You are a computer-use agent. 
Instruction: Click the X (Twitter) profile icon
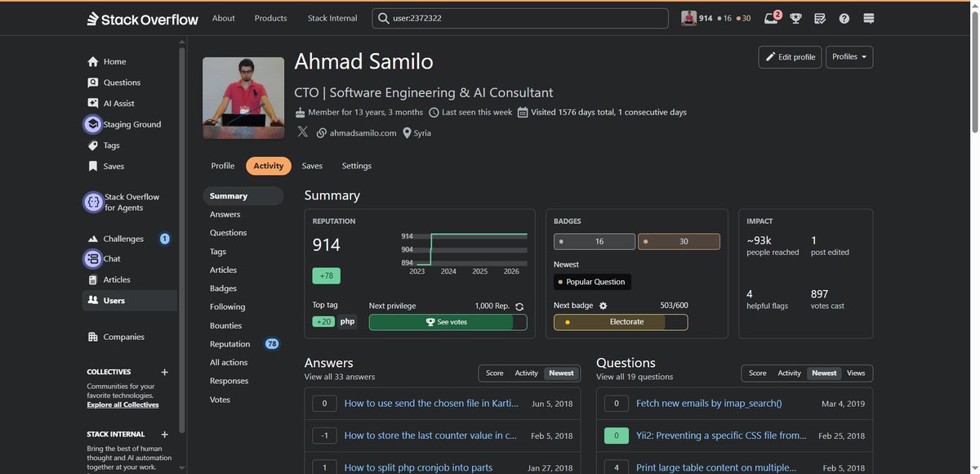(303, 132)
